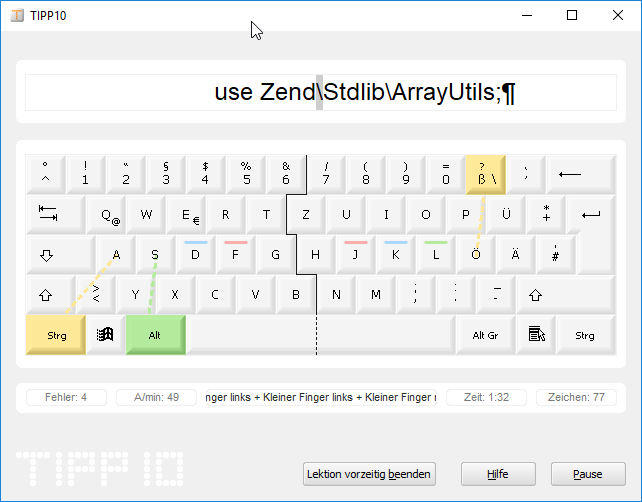Click the green Alt key
This screenshot has height=502, width=642.
coord(156,335)
